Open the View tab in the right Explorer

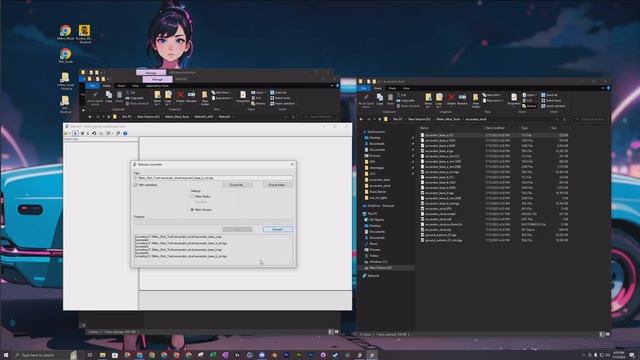[406, 88]
